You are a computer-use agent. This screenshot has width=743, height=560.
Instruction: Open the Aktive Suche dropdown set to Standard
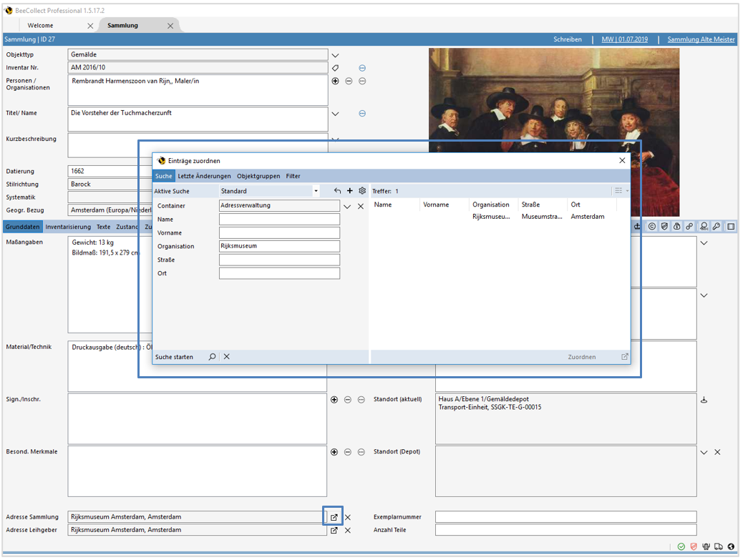pyautogui.click(x=315, y=190)
